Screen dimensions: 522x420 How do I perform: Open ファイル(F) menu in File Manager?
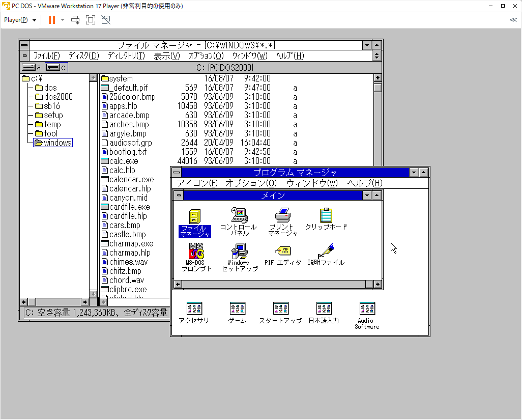point(47,55)
